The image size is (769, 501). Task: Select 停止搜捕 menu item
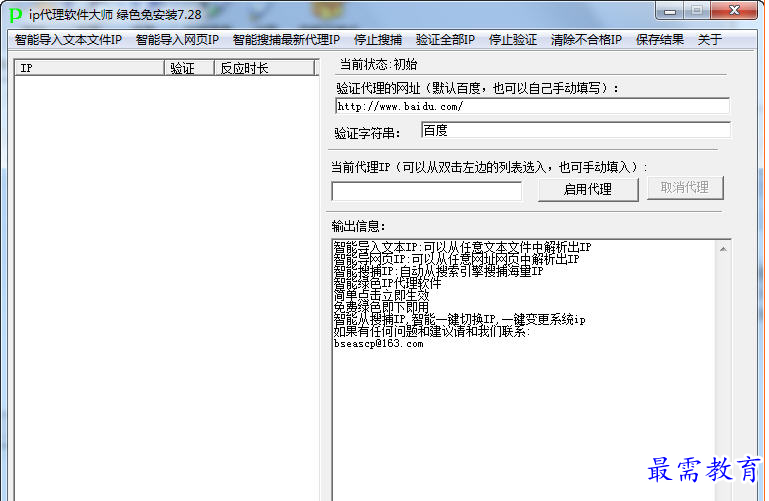[378, 40]
